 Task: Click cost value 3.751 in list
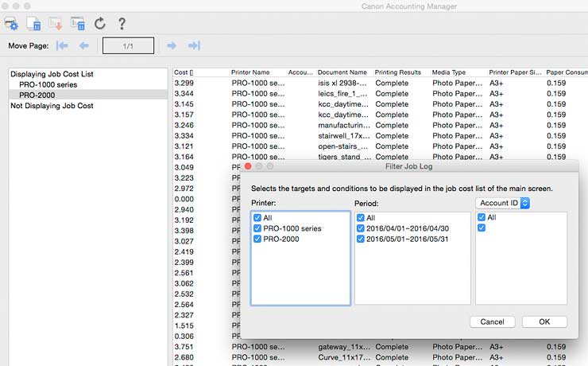click(x=184, y=346)
